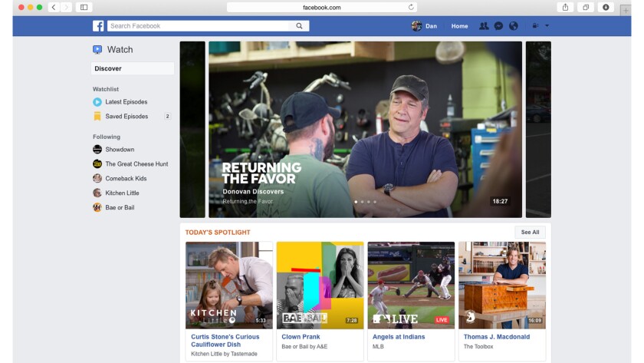
Task: Click the Bae or Bail avatar
Action: tap(97, 207)
